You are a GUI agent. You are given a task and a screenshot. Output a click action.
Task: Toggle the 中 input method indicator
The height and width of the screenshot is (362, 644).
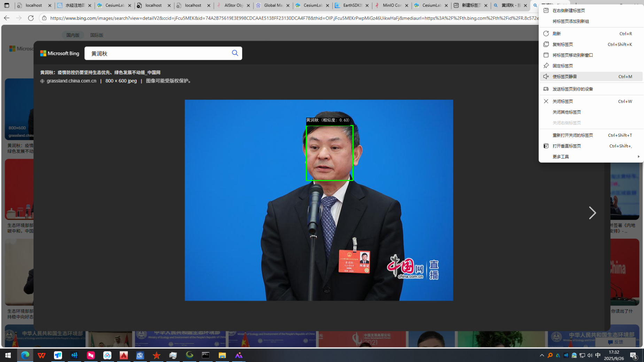click(598, 355)
